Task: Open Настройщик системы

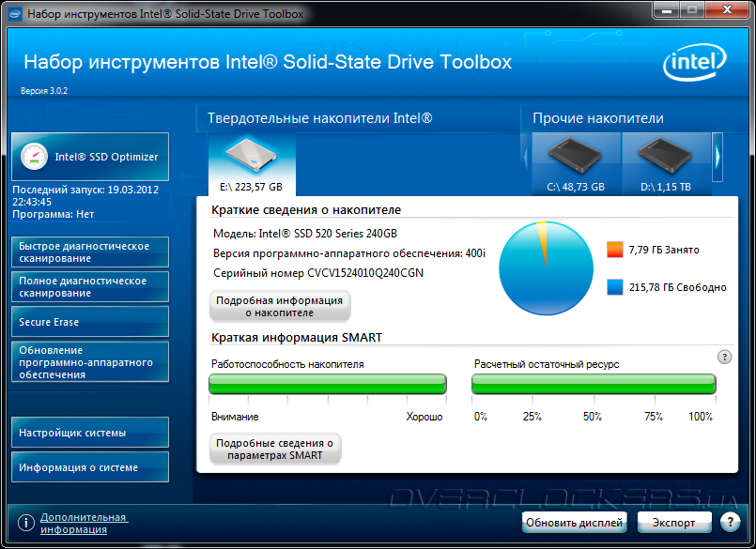Action: (x=90, y=433)
